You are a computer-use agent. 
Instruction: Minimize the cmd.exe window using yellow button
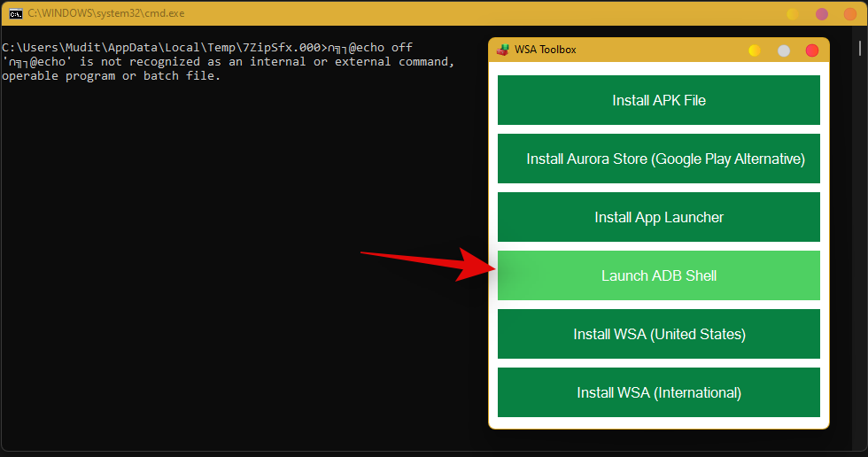pyautogui.click(x=793, y=14)
